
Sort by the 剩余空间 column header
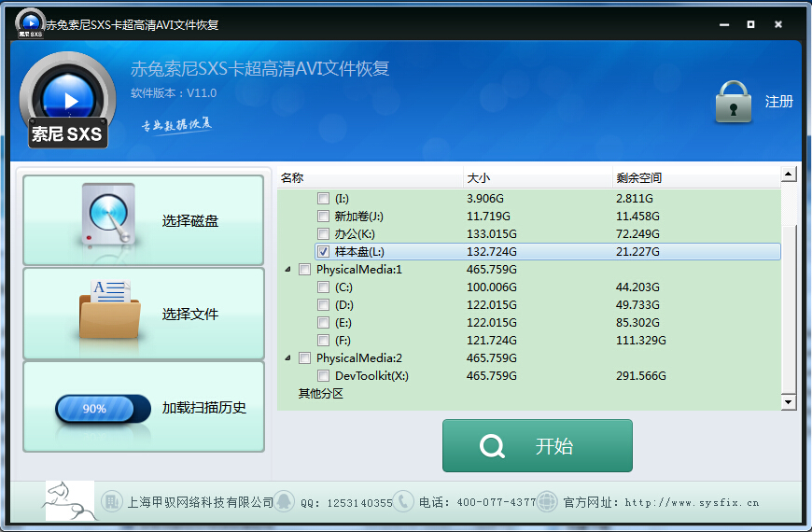[x=696, y=177]
